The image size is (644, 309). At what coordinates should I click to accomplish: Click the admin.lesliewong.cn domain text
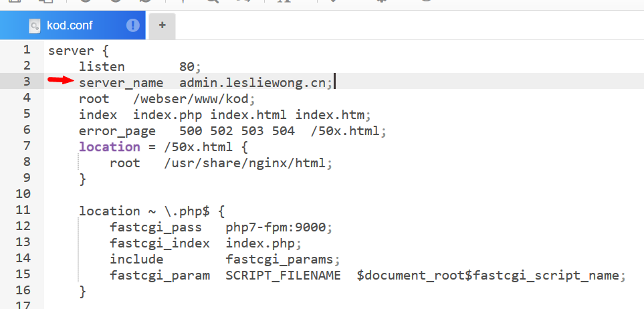255,82
